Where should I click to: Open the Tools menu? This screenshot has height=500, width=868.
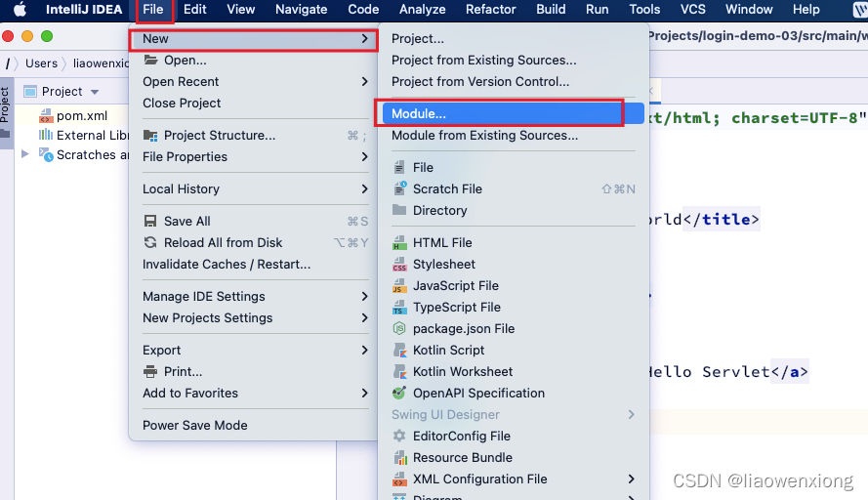[x=644, y=10]
